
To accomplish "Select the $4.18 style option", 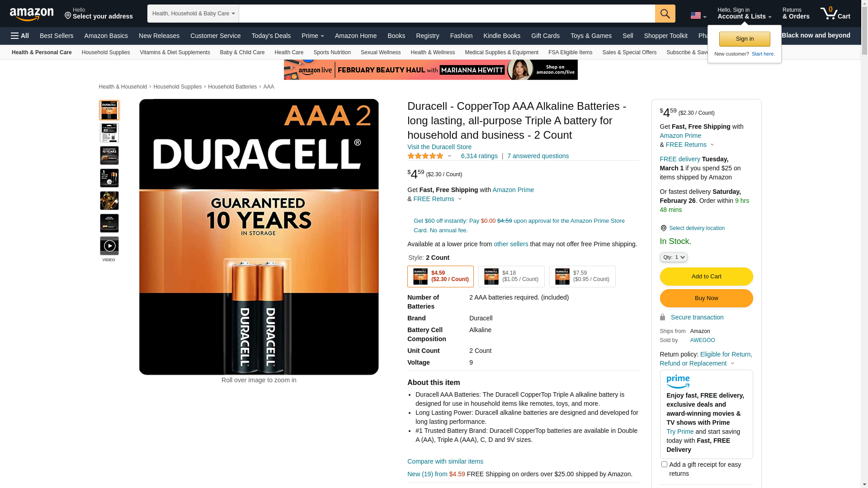I will click(511, 277).
